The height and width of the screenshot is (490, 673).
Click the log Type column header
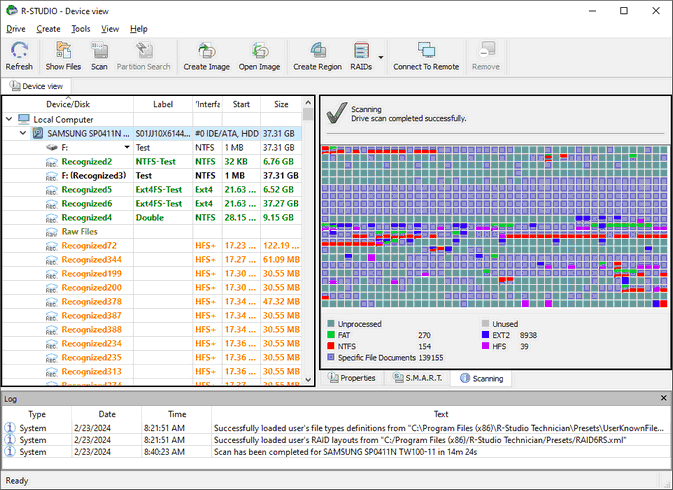(x=37, y=414)
